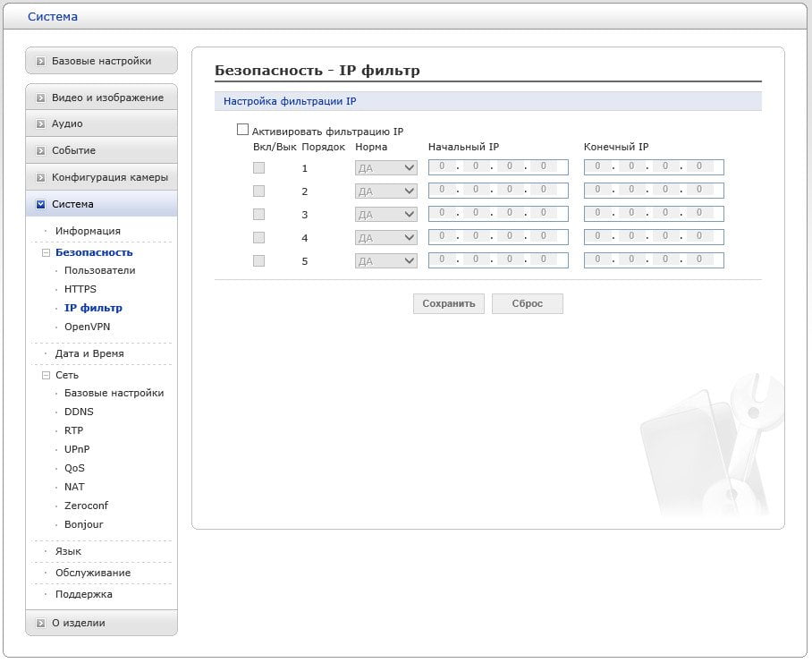Image resolution: width=812 pixels, height=663 pixels.
Task: Select OpenVPN in the sidebar
Action: click(x=87, y=327)
